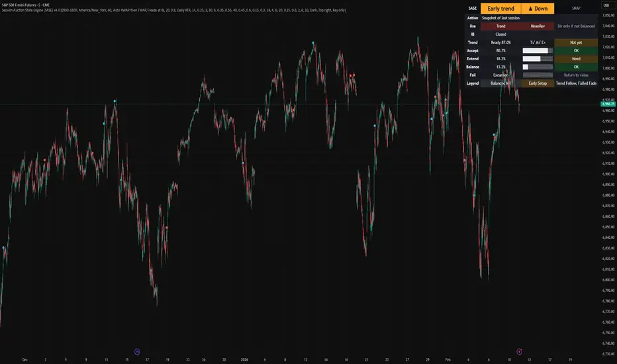
Task: Click the 7,050.00 price scale label
Action: pos(608,15)
